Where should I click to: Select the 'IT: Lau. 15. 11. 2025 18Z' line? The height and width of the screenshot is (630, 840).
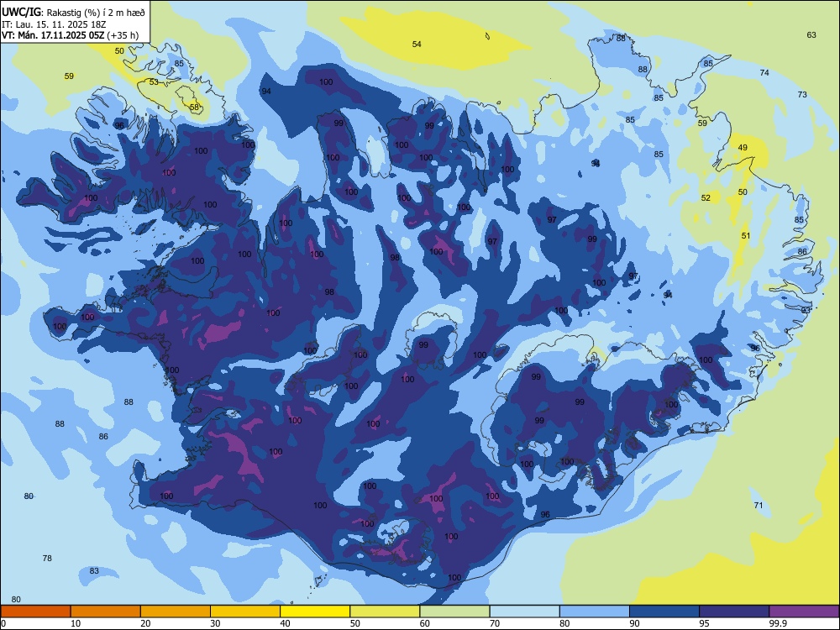pyautogui.click(x=54, y=24)
